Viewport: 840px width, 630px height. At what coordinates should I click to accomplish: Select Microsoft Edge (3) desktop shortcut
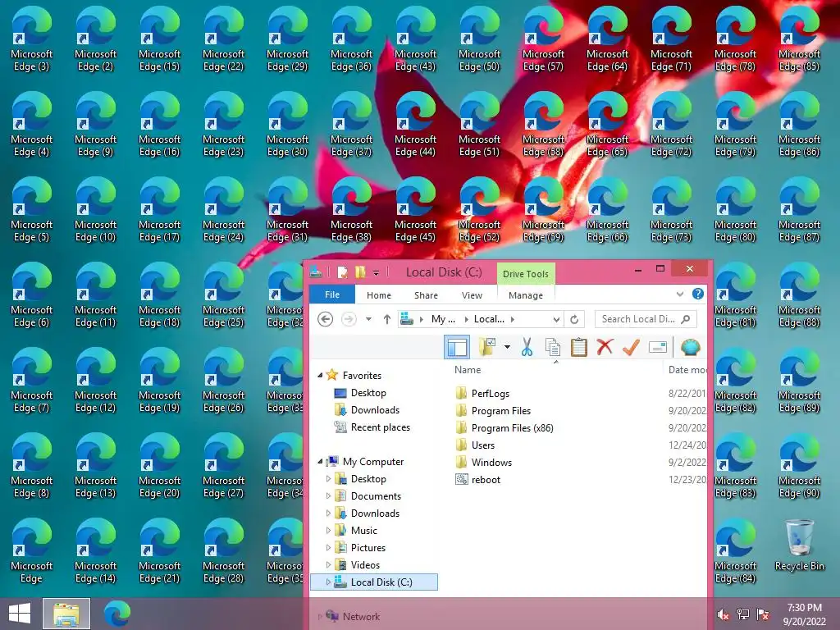pos(32,39)
